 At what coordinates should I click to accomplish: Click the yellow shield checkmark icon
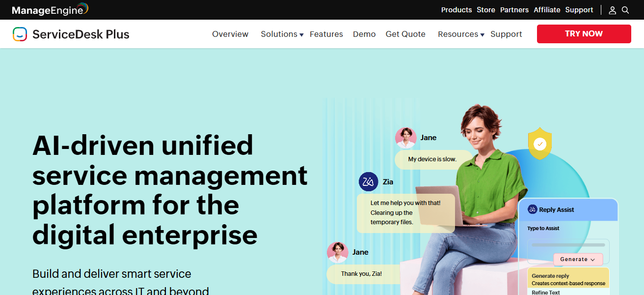[540, 144]
